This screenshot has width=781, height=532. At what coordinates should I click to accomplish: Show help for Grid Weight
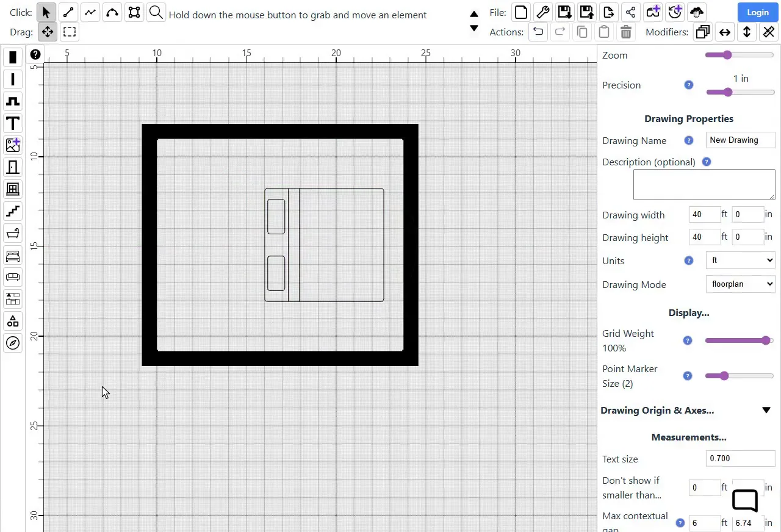pos(688,340)
